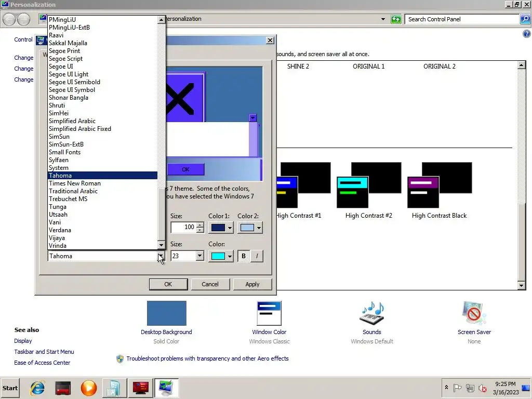Increase item size with the spinner
This screenshot has height=399, width=532.
(x=200, y=224)
